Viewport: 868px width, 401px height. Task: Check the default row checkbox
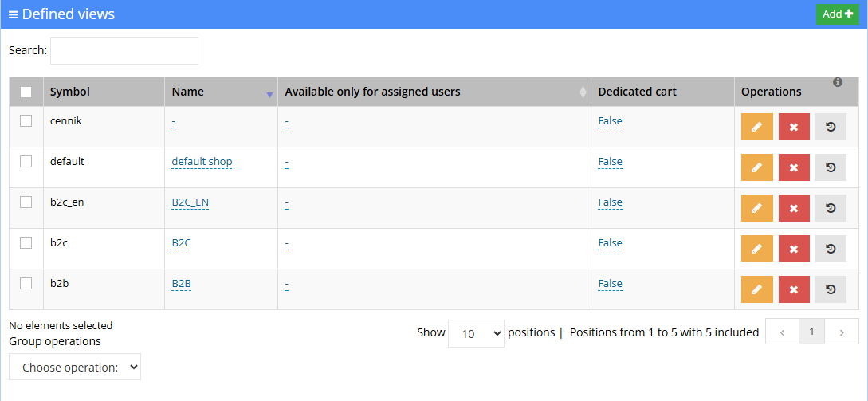click(26, 161)
